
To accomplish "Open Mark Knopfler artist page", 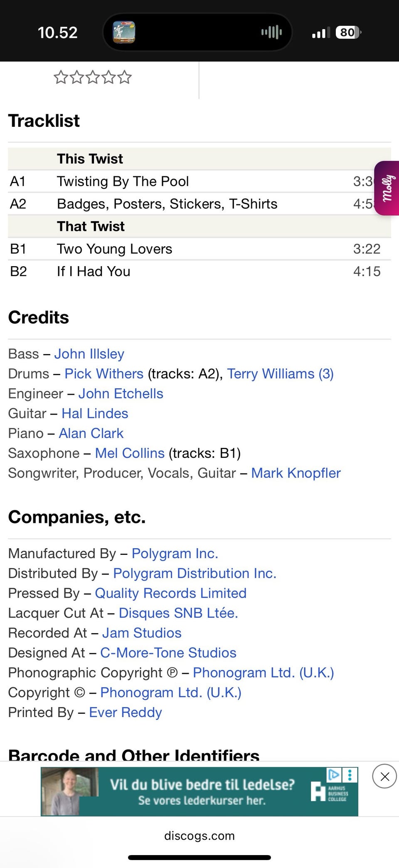I will pyautogui.click(x=296, y=473).
